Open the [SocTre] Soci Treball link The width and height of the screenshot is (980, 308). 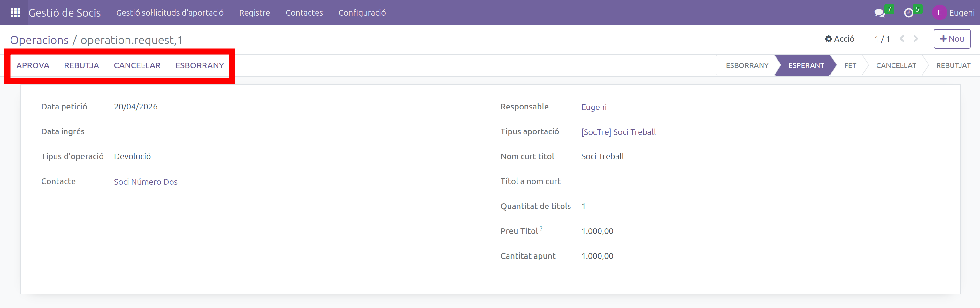point(618,132)
